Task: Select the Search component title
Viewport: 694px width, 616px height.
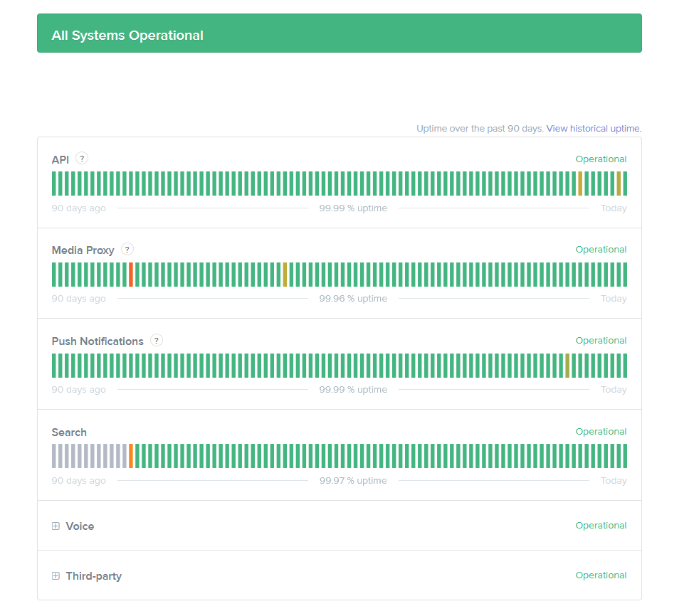Action: tap(68, 432)
